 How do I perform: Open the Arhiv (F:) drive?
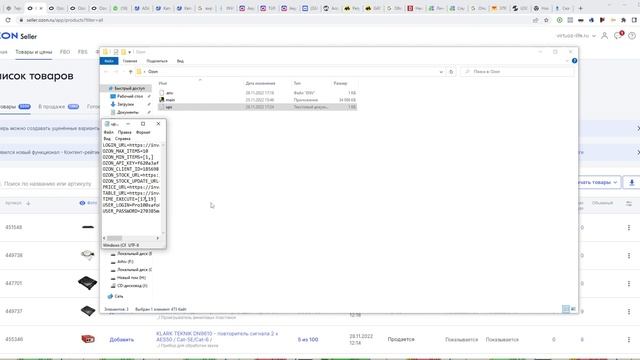pyautogui.click(x=125, y=262)
